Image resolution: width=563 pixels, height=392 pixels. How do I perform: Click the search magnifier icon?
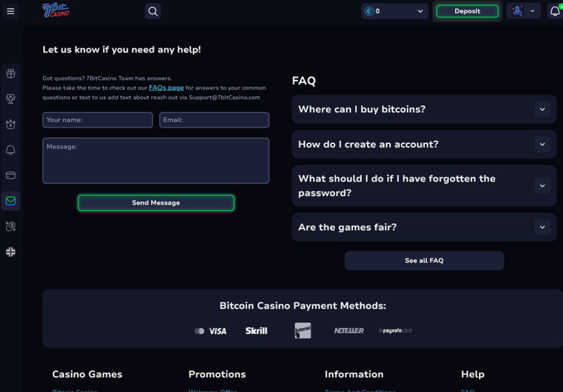point(153,11)
